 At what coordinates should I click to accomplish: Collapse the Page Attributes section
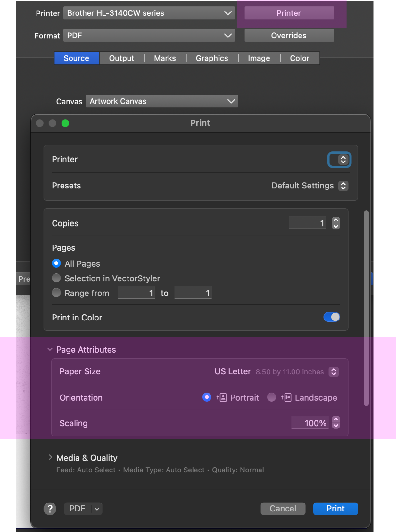point(50,349)
